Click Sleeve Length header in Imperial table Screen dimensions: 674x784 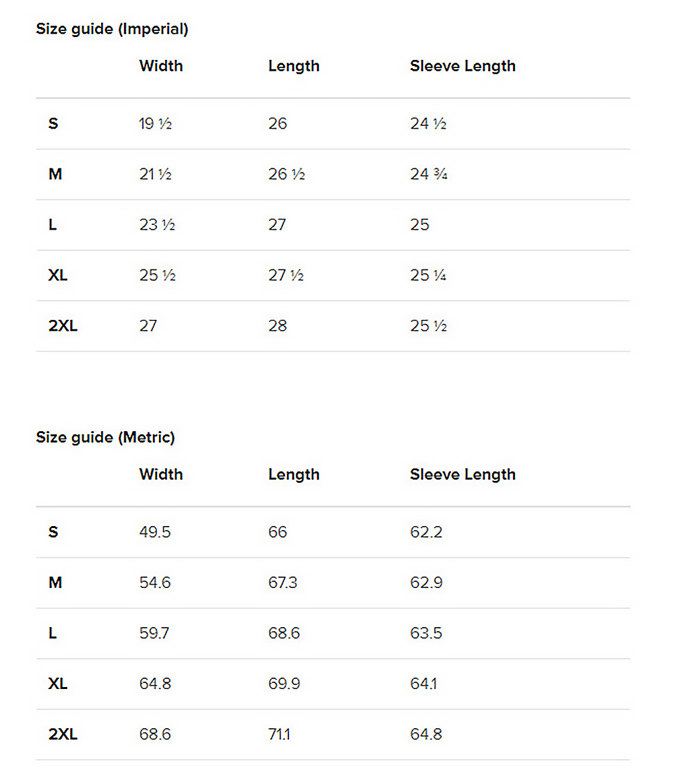[462, 66]
